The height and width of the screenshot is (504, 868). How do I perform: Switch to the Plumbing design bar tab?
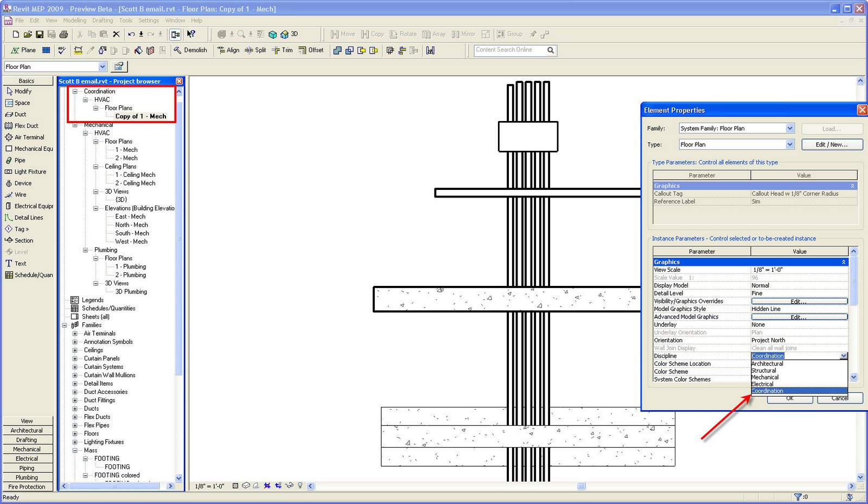pos(27,477)
